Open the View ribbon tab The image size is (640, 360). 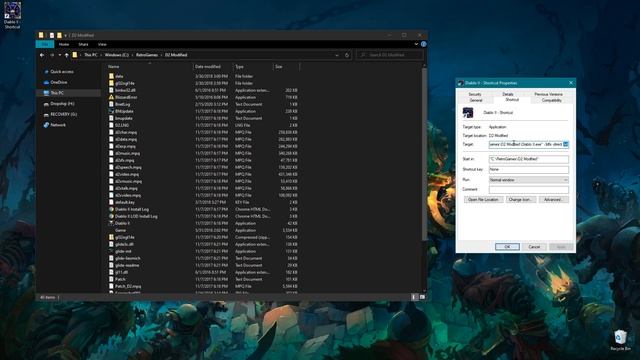(102, 44)
